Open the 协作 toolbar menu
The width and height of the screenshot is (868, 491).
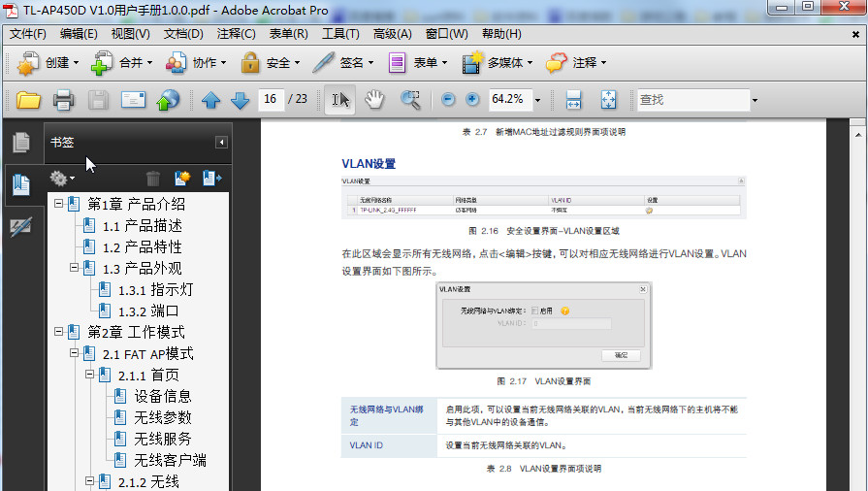tap(195, 63)
